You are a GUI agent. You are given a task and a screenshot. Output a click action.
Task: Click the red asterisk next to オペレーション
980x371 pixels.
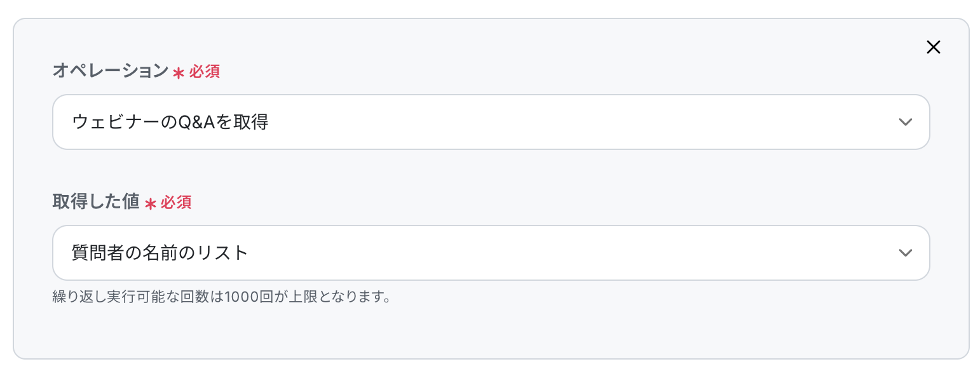[179, 73]
